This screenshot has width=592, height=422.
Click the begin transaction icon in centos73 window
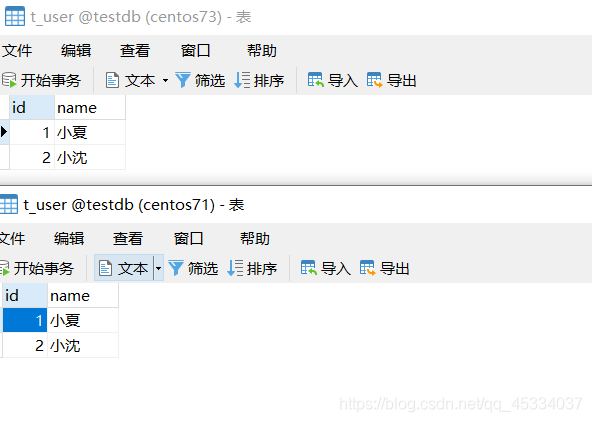[8, 80]
